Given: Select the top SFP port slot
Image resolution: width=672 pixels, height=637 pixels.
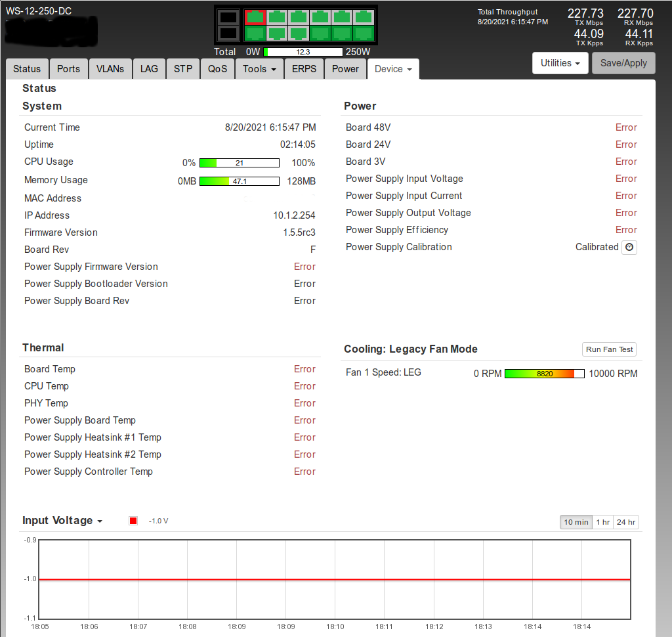Looking at the screenshot, I should click(x=228, y=17).
